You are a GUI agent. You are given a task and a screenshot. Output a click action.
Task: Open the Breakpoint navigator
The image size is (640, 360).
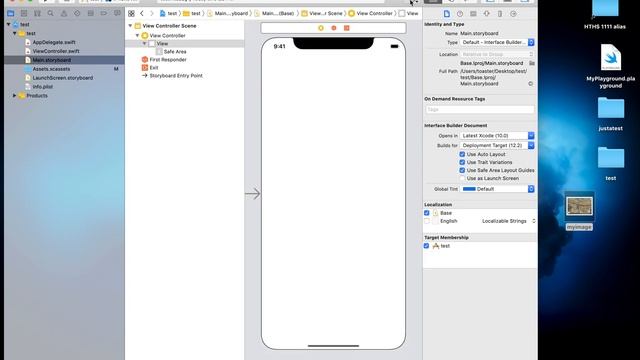[x=104, y=13]
